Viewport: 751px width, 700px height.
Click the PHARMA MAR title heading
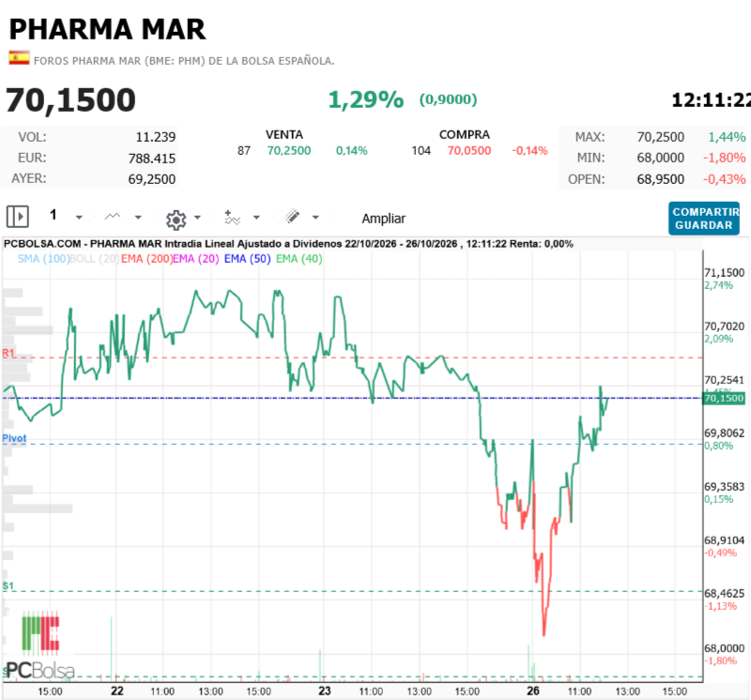click(107, 30)
